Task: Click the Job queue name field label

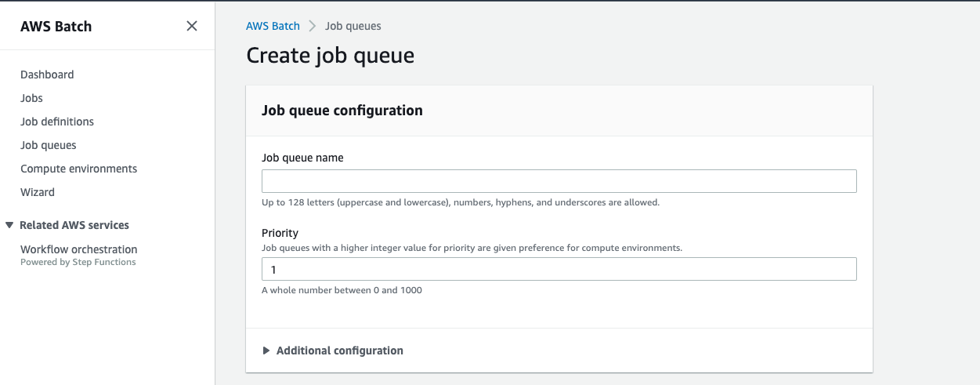Action: coord(302,158)
